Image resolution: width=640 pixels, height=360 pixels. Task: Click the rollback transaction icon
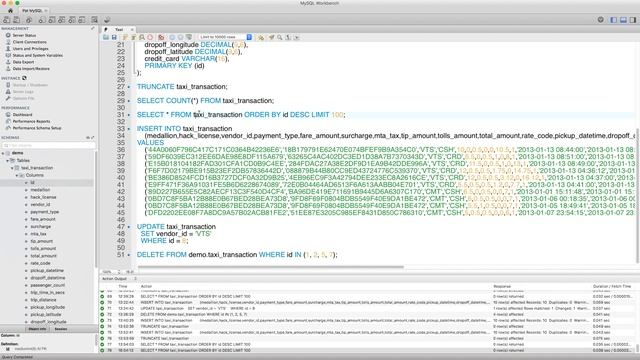point(180,37)
